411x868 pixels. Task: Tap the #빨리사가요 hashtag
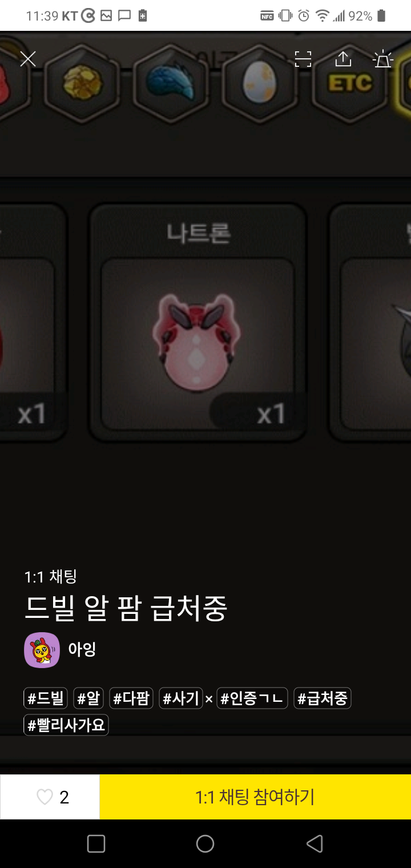click(66, 725)
